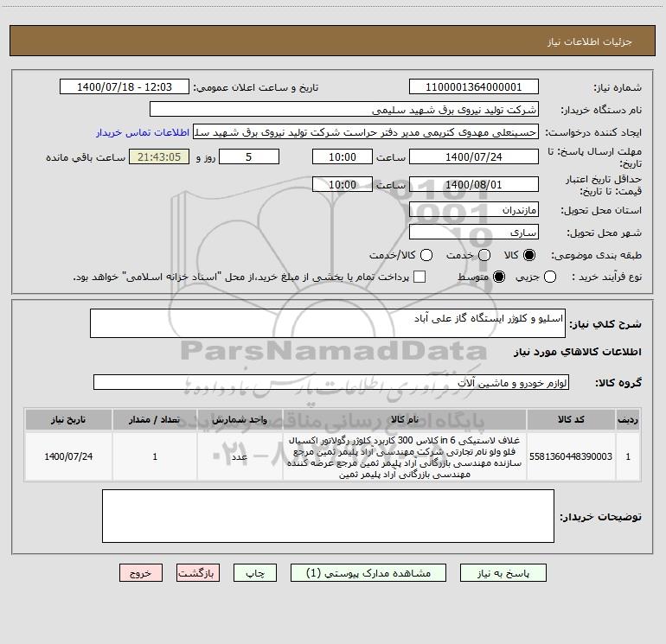Click the ردیف column header

(628, 420)
